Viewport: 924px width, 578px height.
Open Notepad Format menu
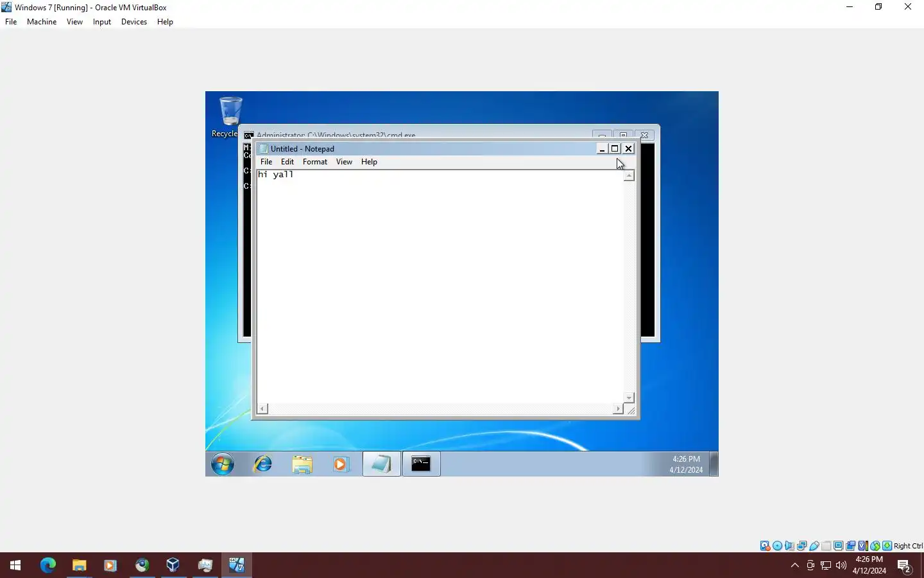coord(315,162)
